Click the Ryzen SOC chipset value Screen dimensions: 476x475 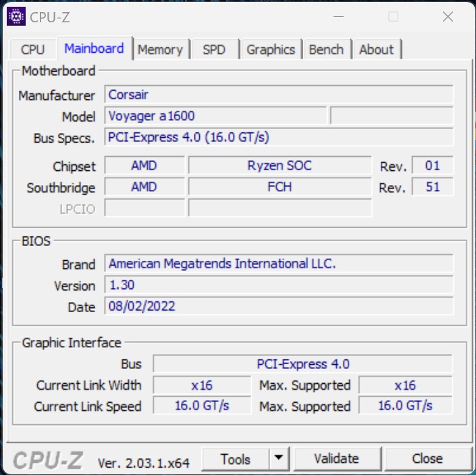280,166
